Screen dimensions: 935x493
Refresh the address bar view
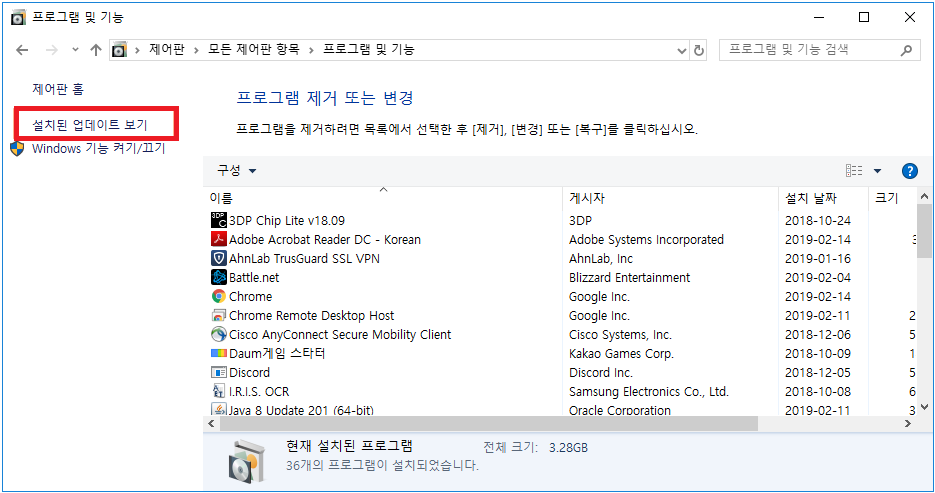pyautogui.click(x=699, y=51)
